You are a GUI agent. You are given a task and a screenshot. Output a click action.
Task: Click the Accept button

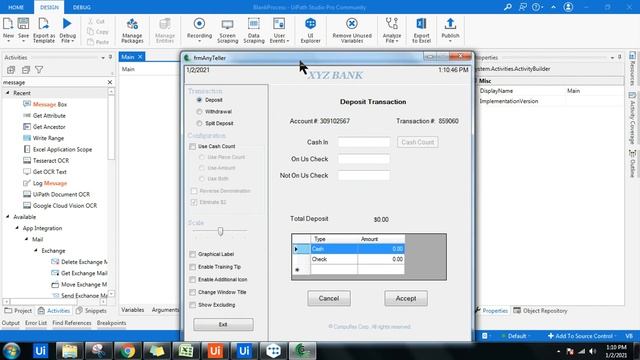pos(406,298)
